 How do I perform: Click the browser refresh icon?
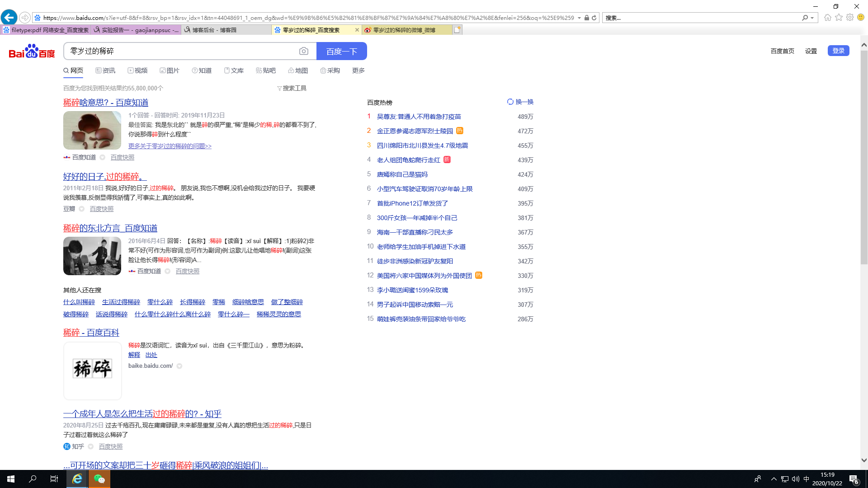tap(594, 18)
